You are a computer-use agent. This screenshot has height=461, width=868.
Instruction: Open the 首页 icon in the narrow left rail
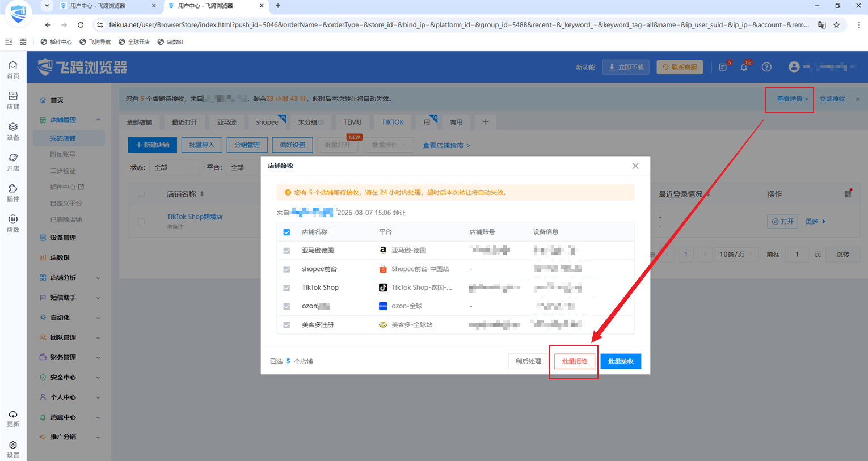pos(12,70)
